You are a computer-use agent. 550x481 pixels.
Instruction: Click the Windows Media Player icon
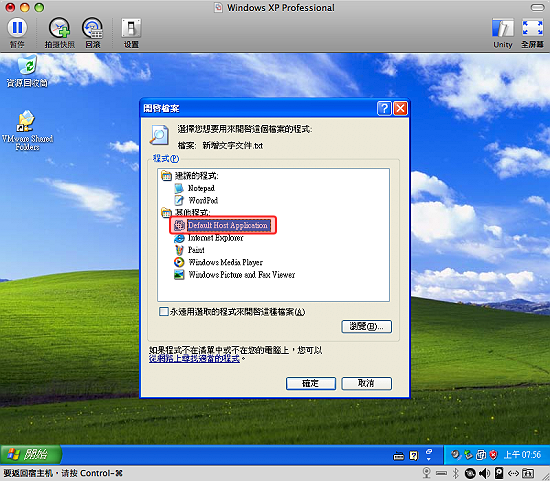179,262
